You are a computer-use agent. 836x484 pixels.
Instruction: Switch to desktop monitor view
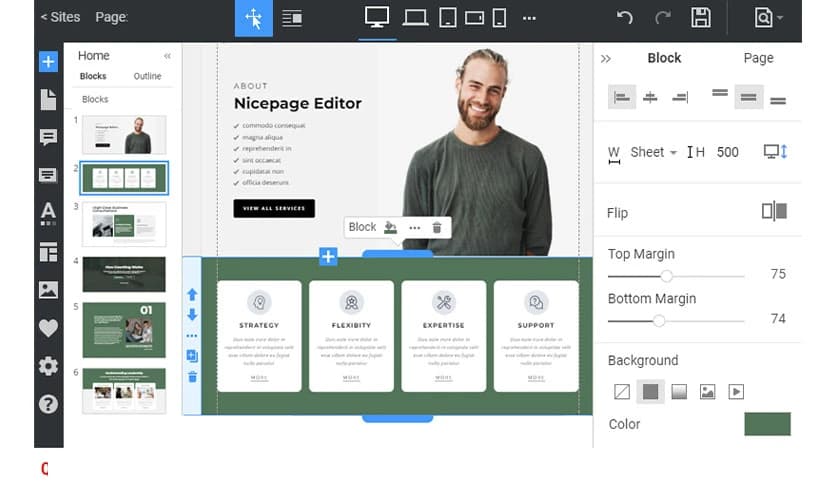pyautogui.click(x=377, y=17)
